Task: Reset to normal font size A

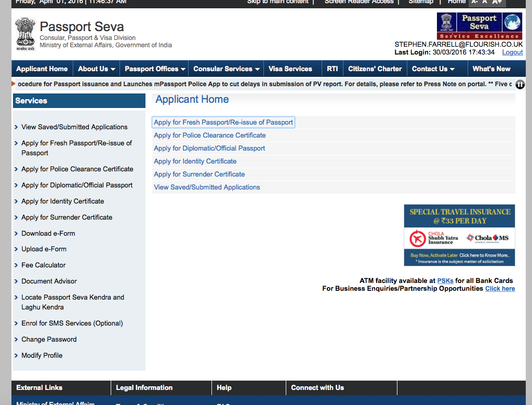Action: click(x=485, y=2)
